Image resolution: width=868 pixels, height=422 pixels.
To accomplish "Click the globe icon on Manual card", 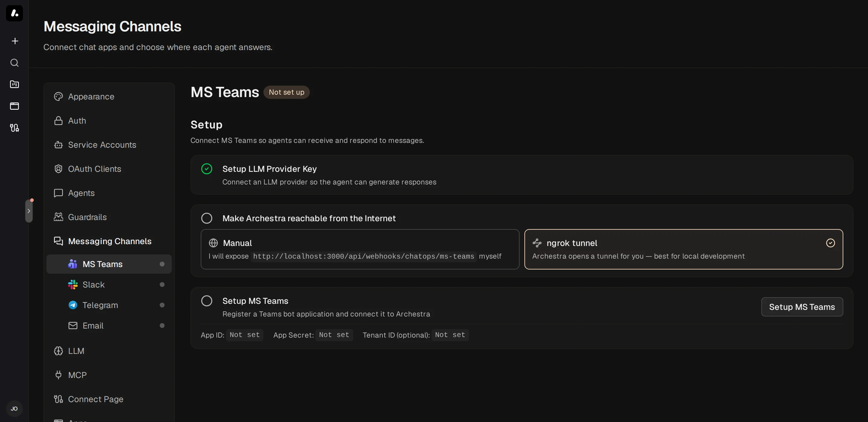I will tap(213, 243).
